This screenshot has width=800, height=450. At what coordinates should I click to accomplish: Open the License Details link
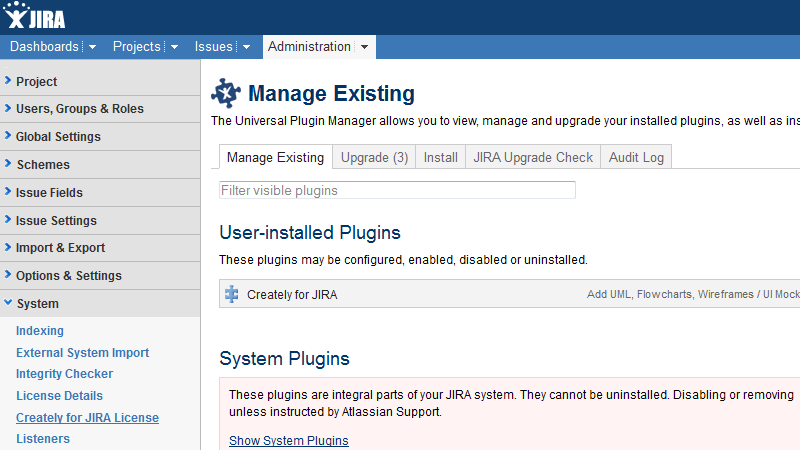pyautogui.click(x=59, y=395)
